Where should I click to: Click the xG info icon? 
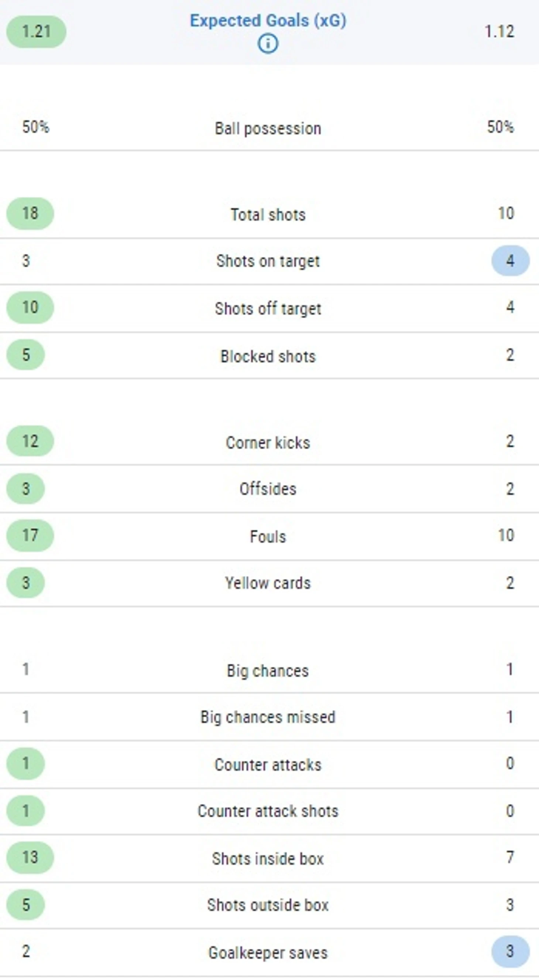pos(268,44)
